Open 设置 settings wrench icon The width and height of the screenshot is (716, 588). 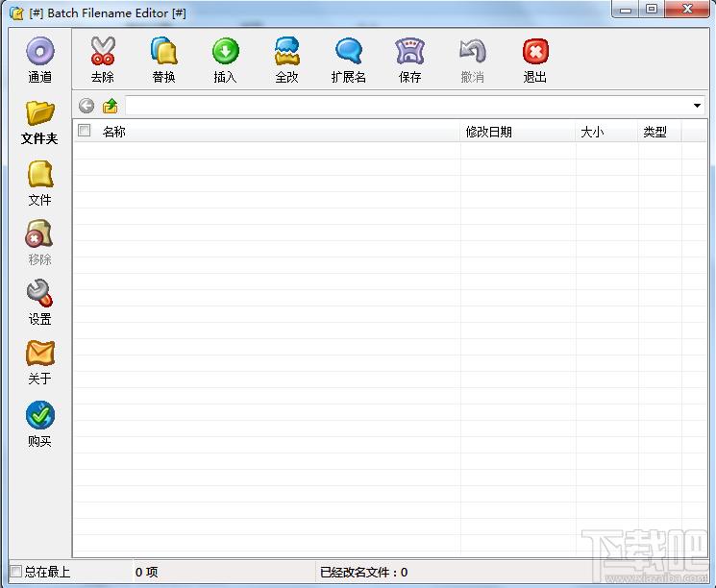pos(39,302)
